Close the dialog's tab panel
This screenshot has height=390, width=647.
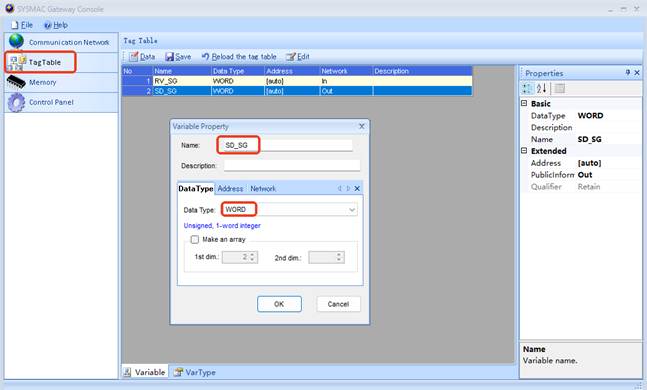point(357,188)
